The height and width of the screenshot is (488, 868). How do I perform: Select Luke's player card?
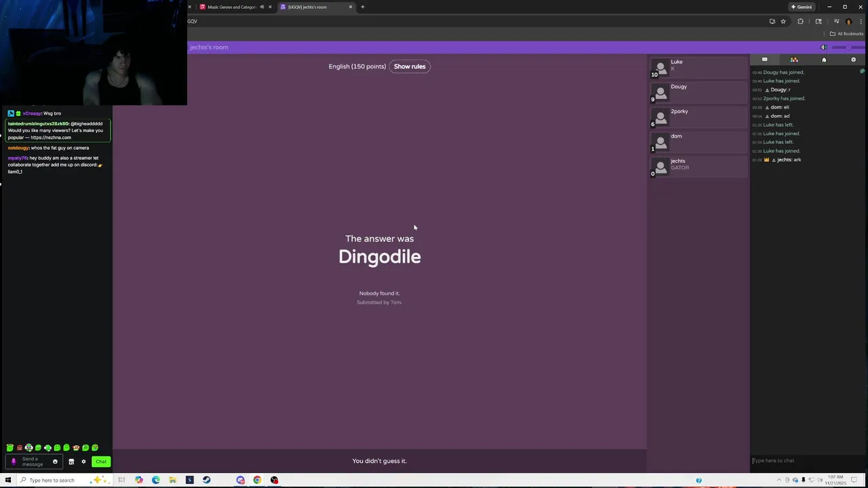pos(698,68)
